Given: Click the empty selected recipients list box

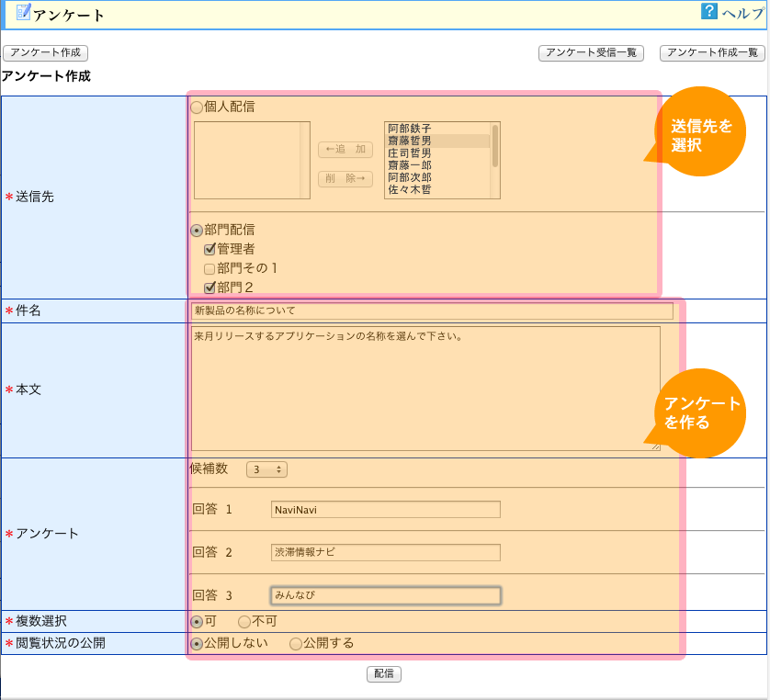Looking at the screenshot, I should (x=252, y=160).
